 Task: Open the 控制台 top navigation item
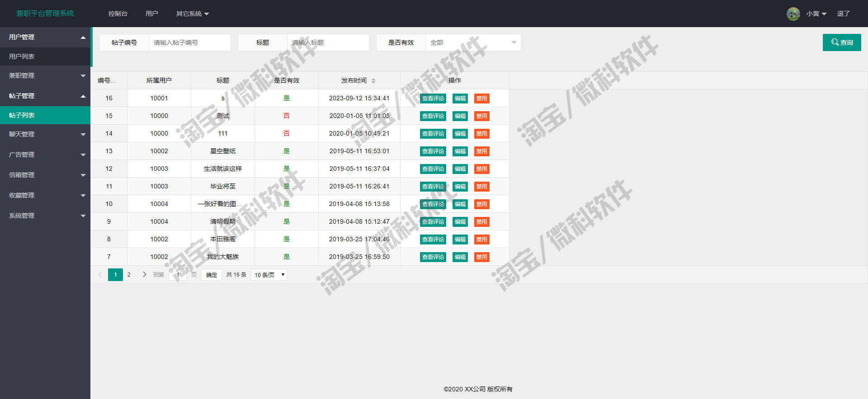click(118, 14)
